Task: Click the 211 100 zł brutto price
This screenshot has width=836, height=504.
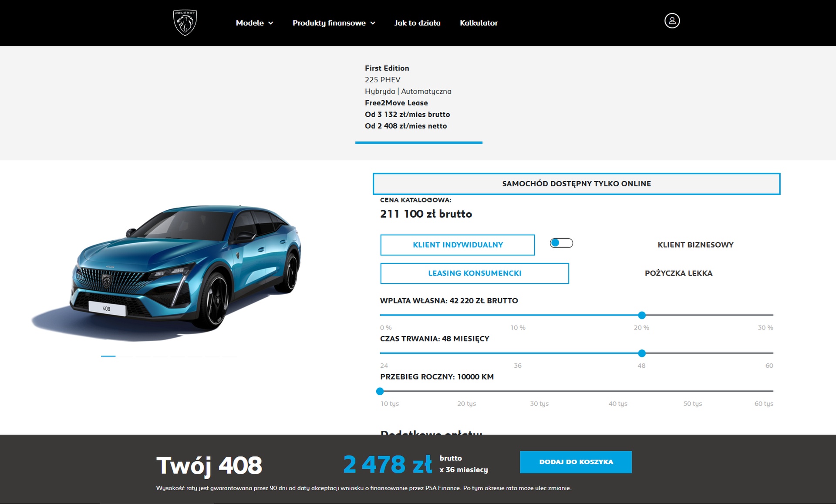Action: pyautogui.click(x=426, y=214)
